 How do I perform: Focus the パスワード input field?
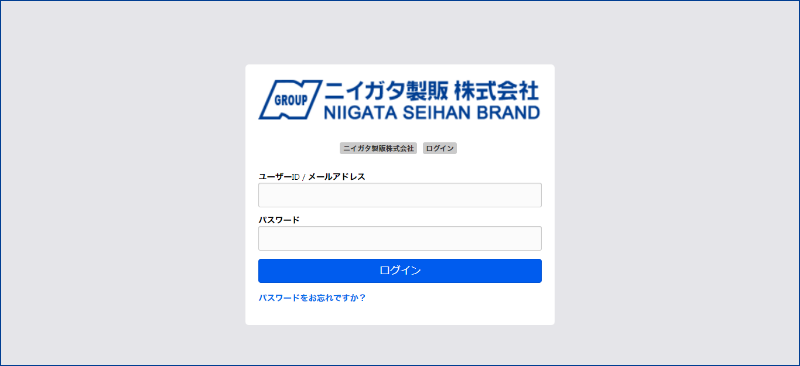(400, 238)
